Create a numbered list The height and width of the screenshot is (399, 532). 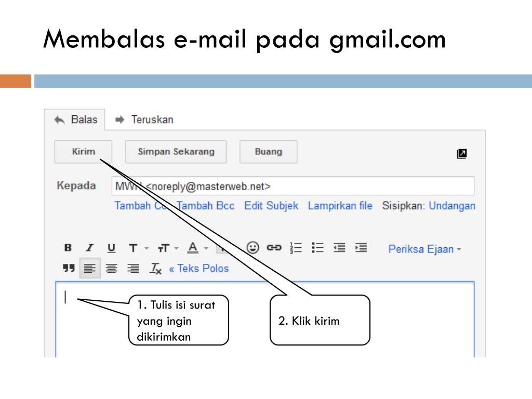click(x=296, y=248)
